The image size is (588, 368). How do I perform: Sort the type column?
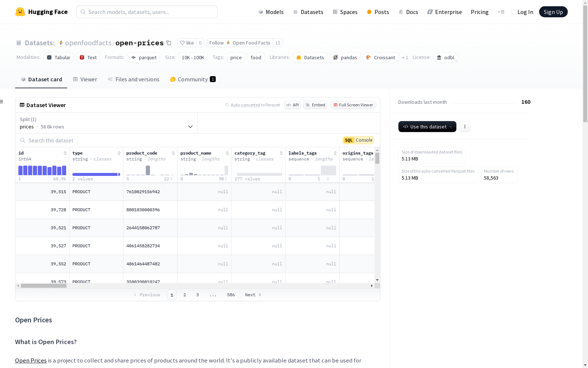(119, 153)
